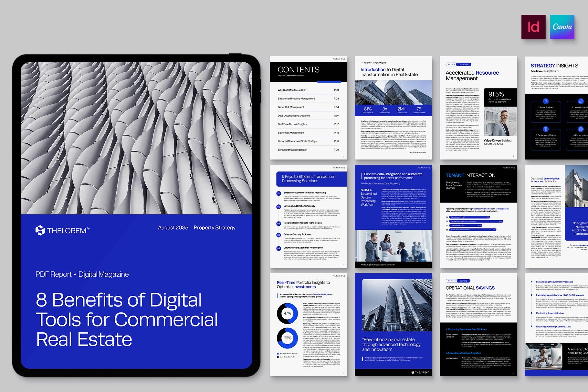Select the Property pill tag
This screenshot has width=588, height=392.
point(451,65)
